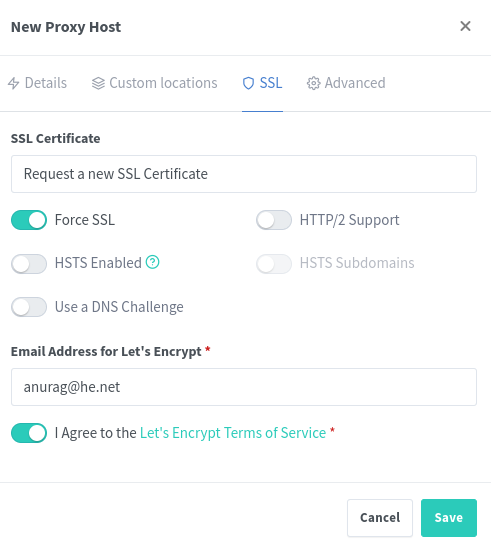Click the lightning bolt icon beside Details
This screenshot has height=551, width=491.
point(13,83)
